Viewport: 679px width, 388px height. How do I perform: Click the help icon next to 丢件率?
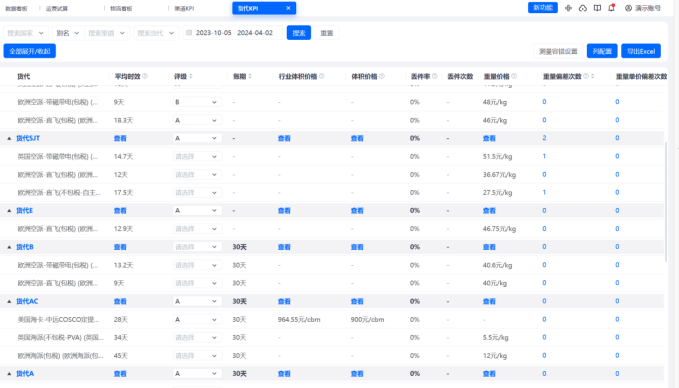(x=435, y=76)
